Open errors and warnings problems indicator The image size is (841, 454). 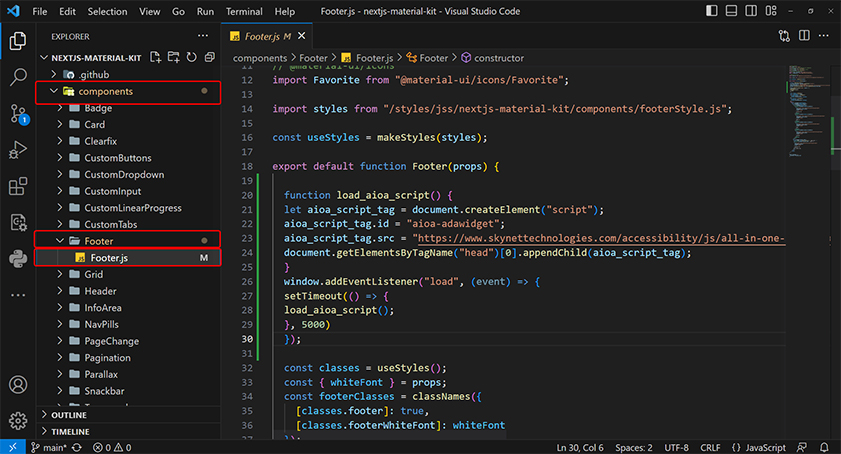point(112,447)
